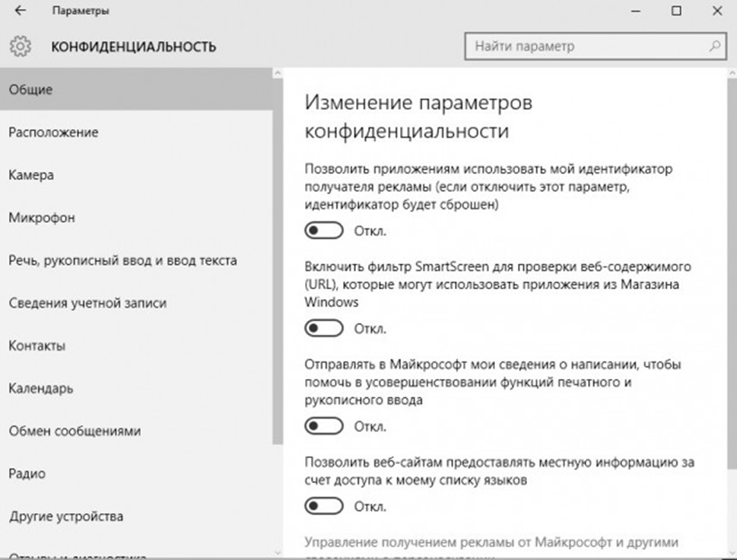This screenshot has height=560, width=737.
Task: Open the 'Расположение' section
Action: tap(53, 132)
